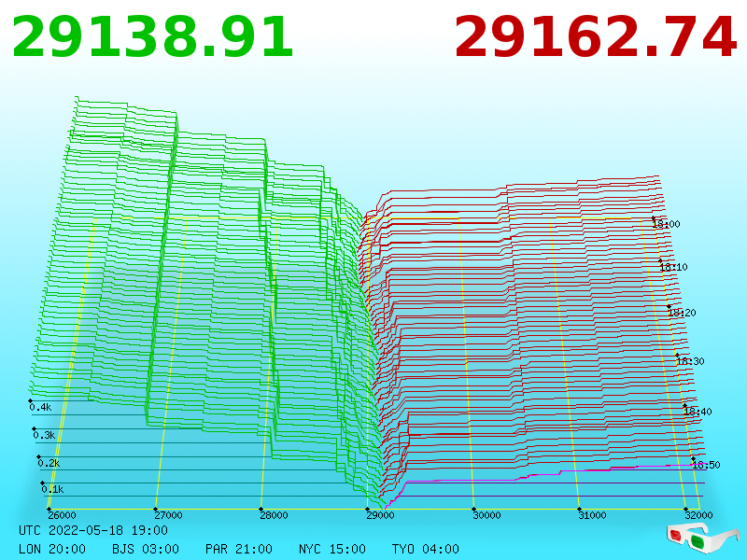Click the UTC 2022-05-18 19:00 timestamp
This screenshot has width=747, height=560.
93,530
